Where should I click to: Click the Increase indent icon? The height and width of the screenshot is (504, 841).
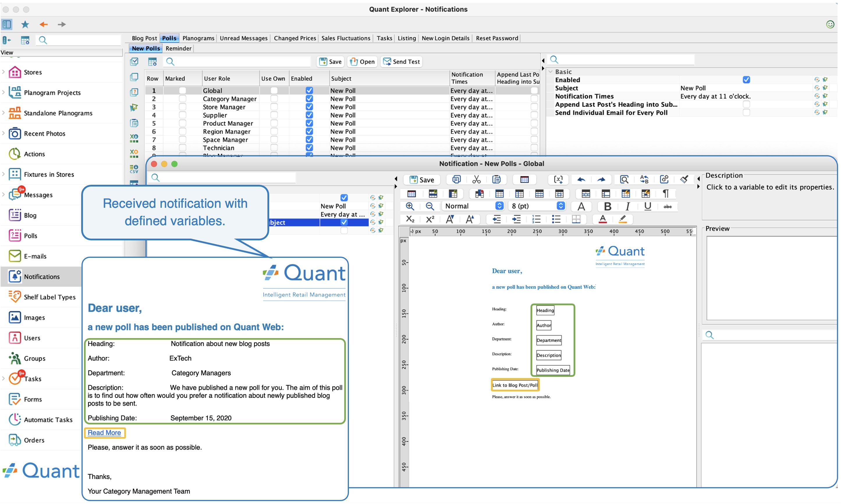(x=517, y=219)
